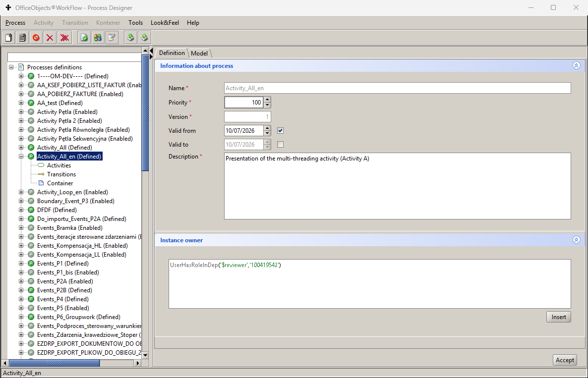Collapse the Instance owner section
This screenshot has height=378, width=588.
pyautogui.click(x=577, y=240)
